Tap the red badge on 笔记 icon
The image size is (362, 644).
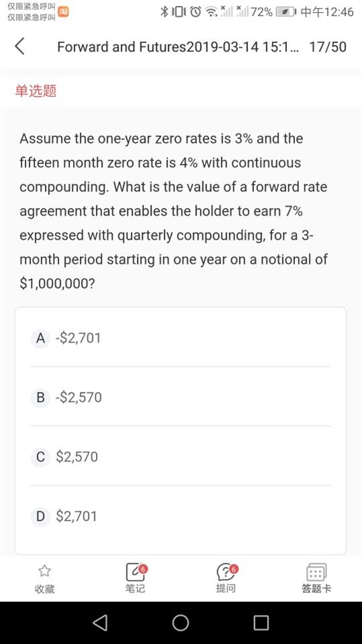tap(142, 569)
